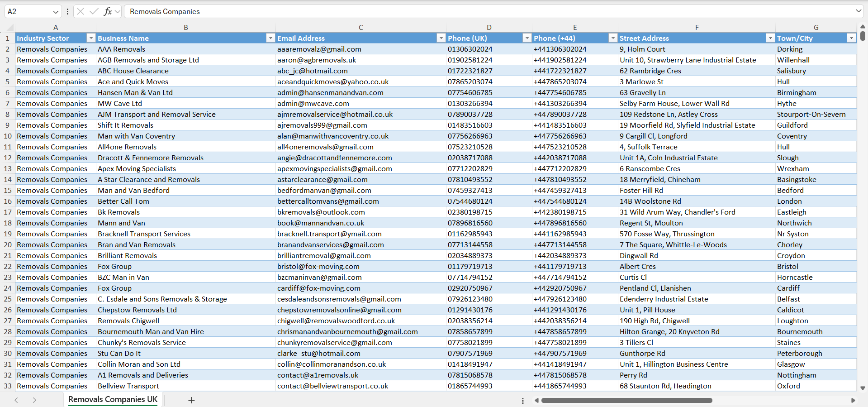
Task: Select cell '3 Marlowe St'
Action: [697, 81]
